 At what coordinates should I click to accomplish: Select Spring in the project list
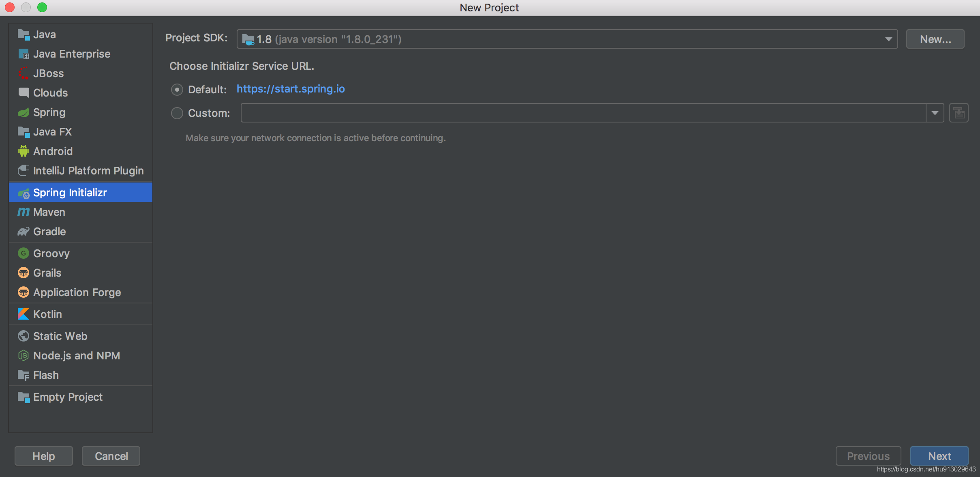click(x=81, y=112)
